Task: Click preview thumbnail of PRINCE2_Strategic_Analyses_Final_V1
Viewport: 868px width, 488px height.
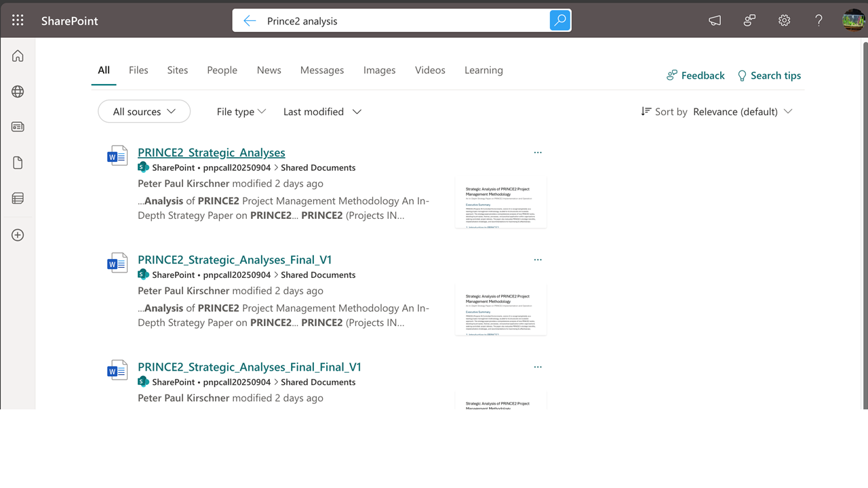Action: [501, 310]
